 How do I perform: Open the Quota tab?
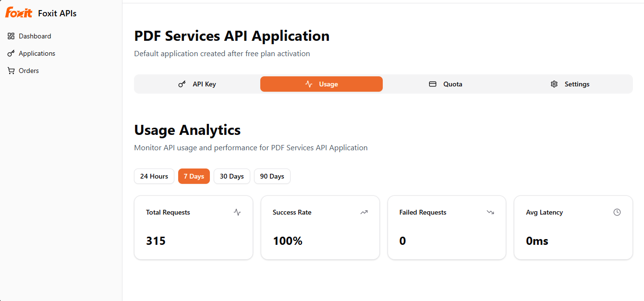[x=446, y=84]
